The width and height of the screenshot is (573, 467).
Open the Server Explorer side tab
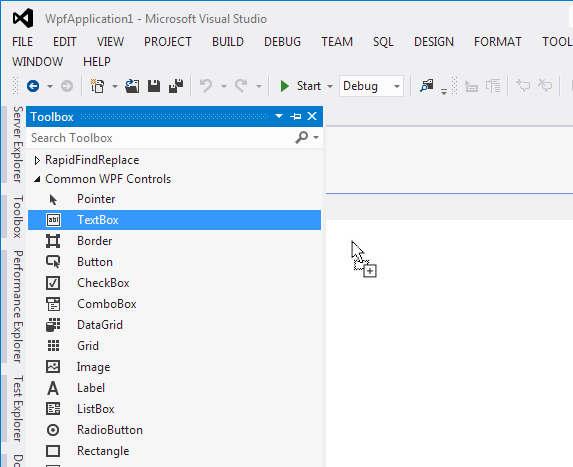(18, 144)
